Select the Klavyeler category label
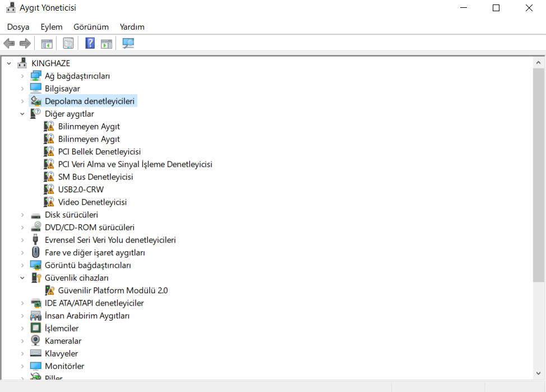Viewport: 546px width, 392px height. [x=61, y=353]
